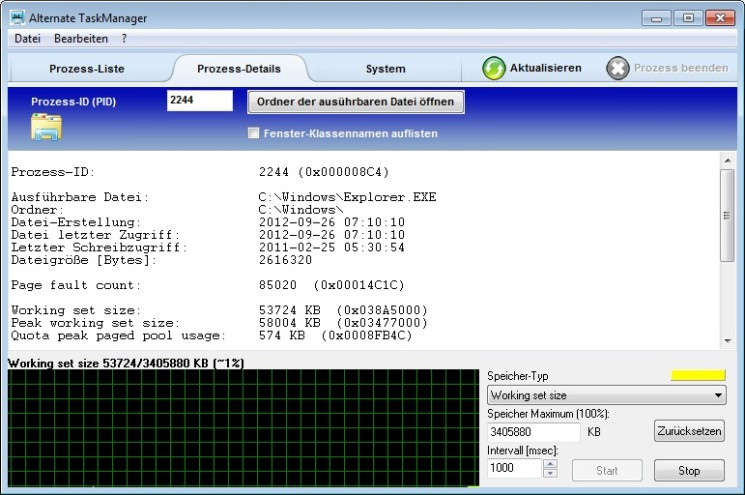Click the Dateigröße value 2616320
Image resolution: width=745 pixels, height=495 pixels.
tap(286, 260)
